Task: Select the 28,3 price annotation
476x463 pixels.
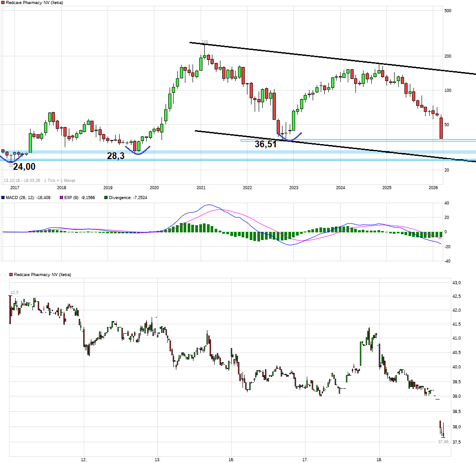Action: point(115,156)
